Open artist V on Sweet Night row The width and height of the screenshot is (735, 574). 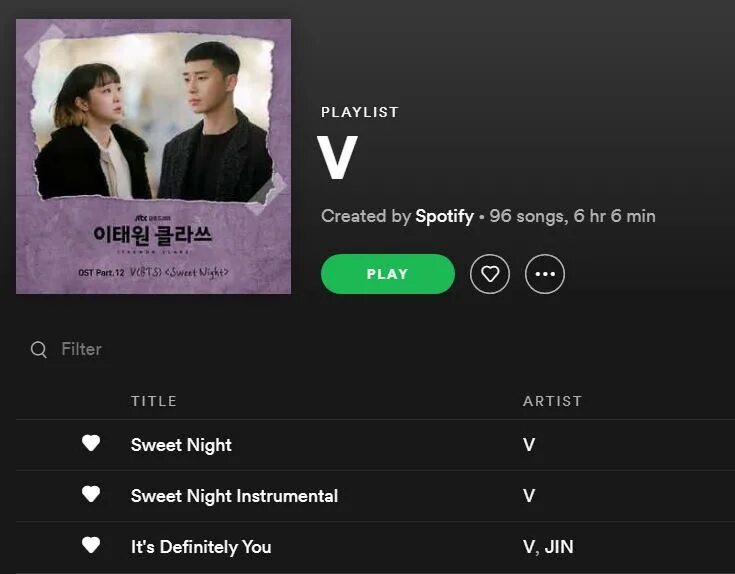pos(529,445)
